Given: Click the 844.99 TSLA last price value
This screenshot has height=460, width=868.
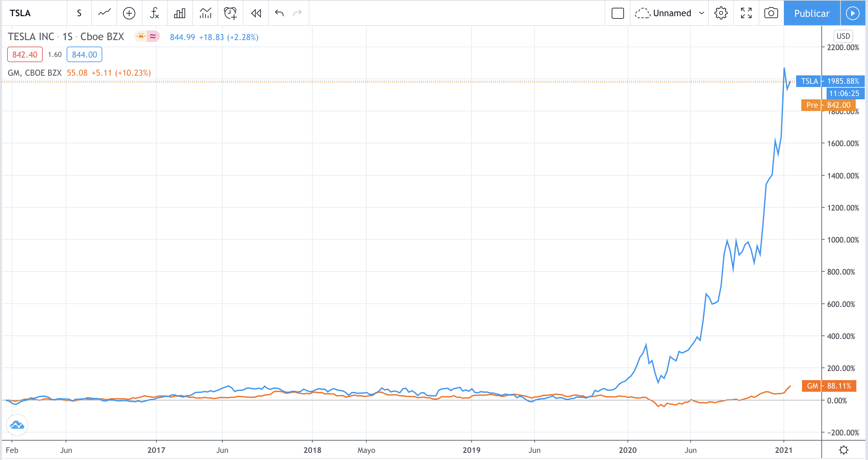Looking at the screenshot, I should [182, 37].
